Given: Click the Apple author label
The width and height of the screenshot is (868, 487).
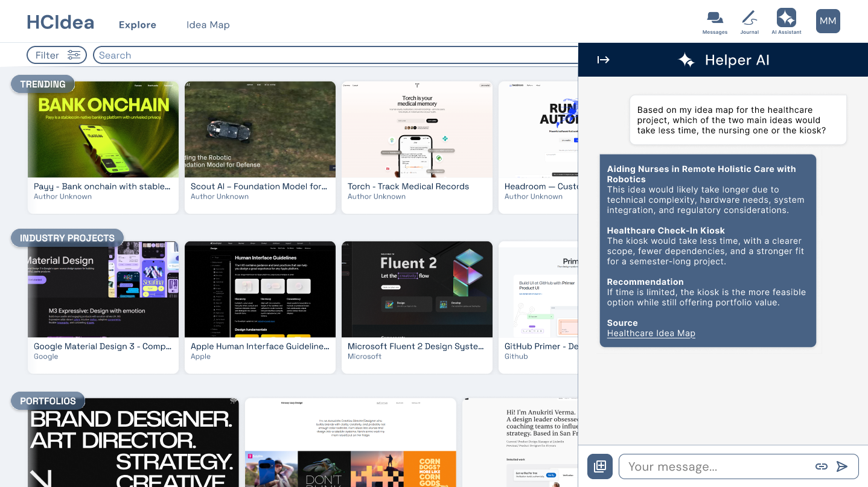Looking at the screenshot, I should point(200,357).
